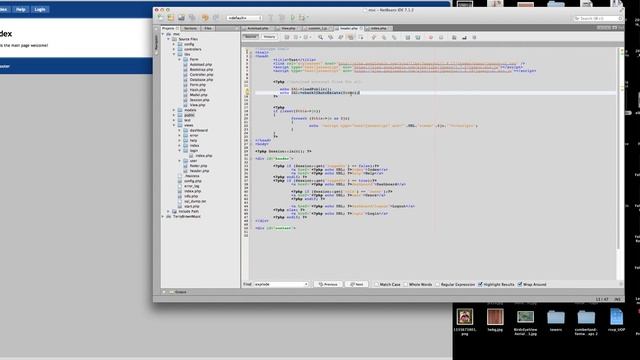Click the Find Previous Occurrence icon
This screenshot has width=640, height=360.
(331, 38)
